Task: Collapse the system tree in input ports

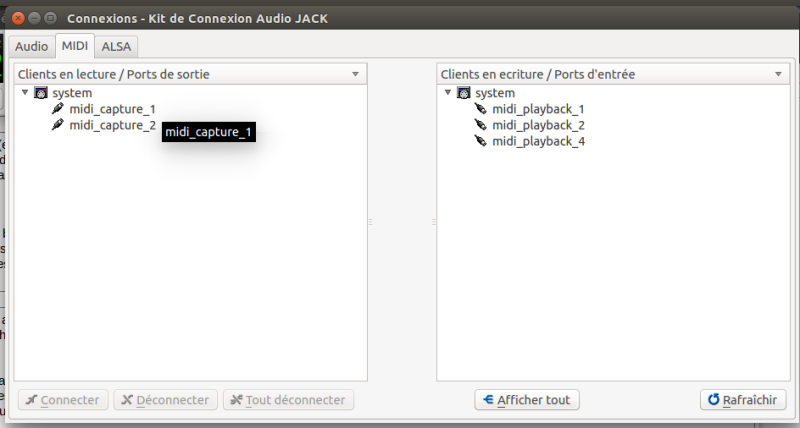Action: click(x=447, y=93)
